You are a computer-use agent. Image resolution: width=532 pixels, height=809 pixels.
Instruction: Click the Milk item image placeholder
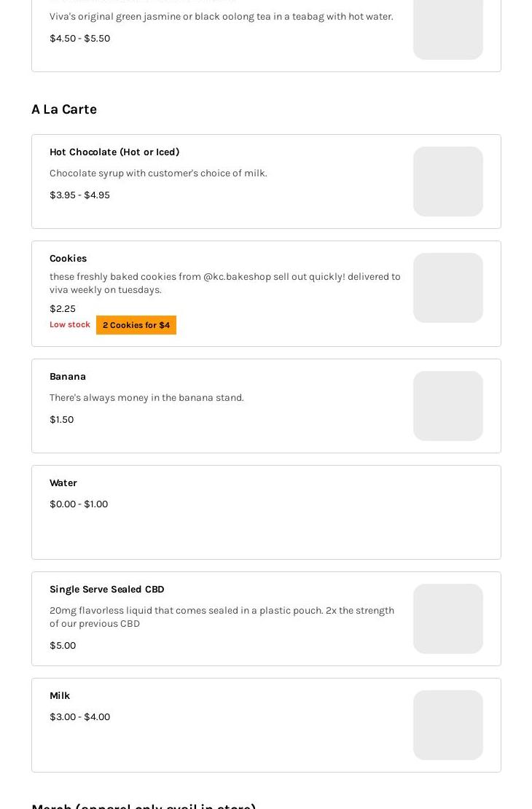tap(447, 725)
